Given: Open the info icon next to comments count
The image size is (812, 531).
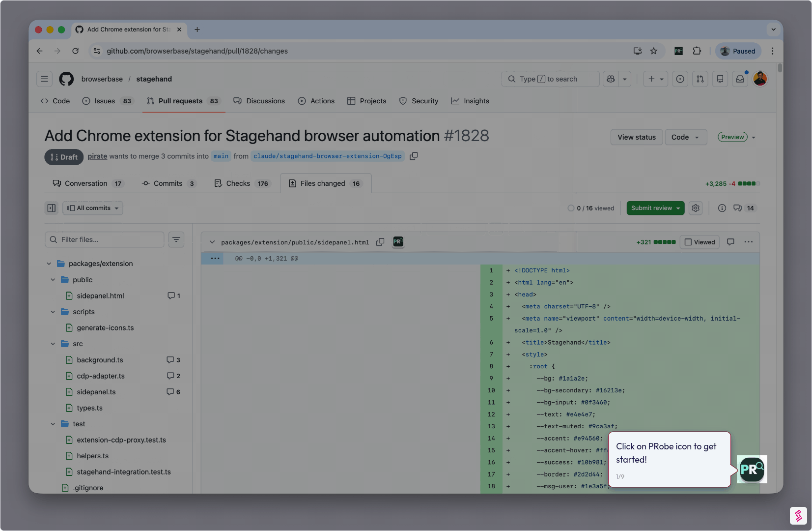Looking at the screenshot, I should (x=722, y=208).
